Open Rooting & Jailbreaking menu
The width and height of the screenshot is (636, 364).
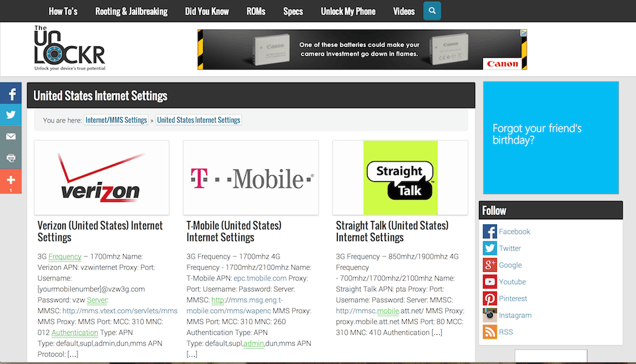tap(131, 11)
